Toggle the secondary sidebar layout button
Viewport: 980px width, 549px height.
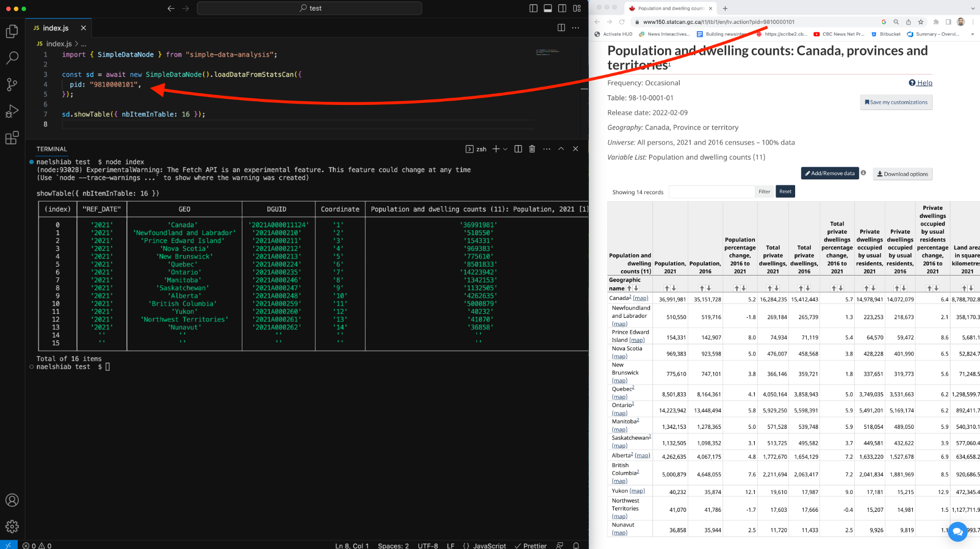562,8
